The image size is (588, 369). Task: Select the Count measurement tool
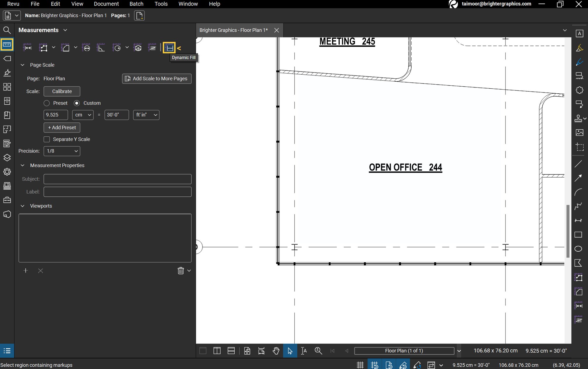tap(152, 48)
